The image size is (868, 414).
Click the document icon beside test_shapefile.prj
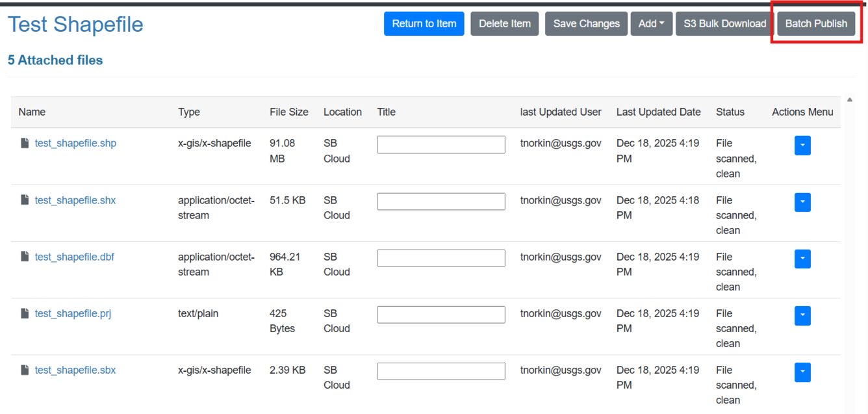[x=25, y=313]
